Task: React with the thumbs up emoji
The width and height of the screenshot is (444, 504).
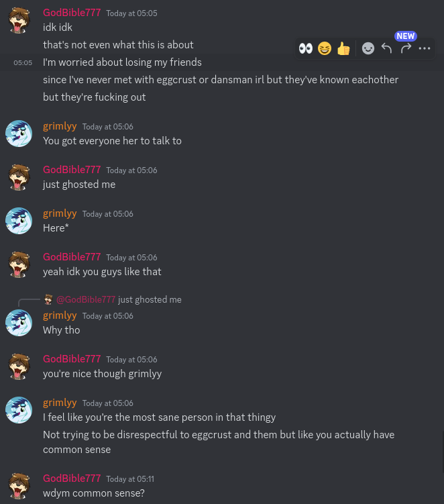Action: [x=343, y=48]
